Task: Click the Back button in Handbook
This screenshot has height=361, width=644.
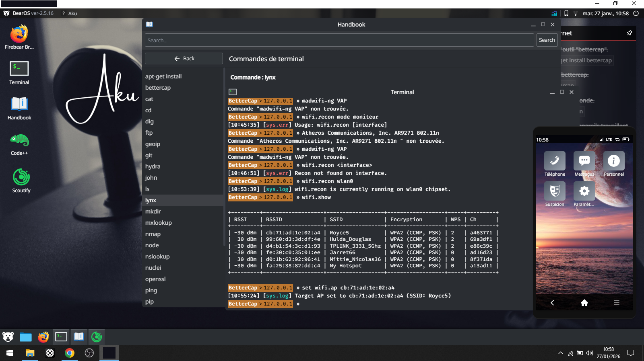Action: point(184,59)
